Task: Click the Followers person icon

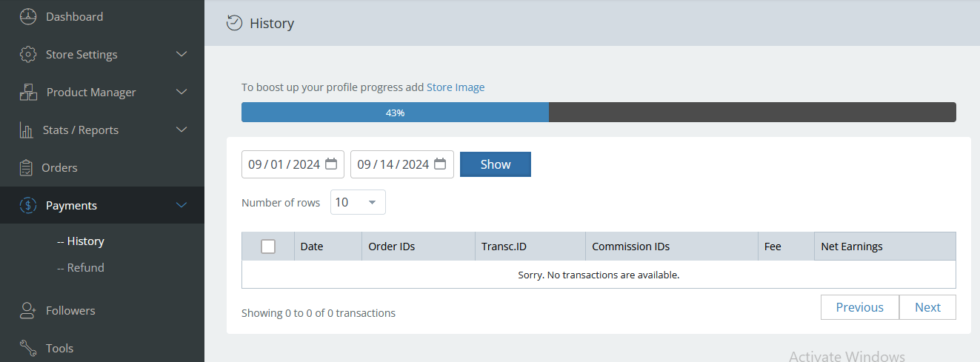Action: [27, 311]
